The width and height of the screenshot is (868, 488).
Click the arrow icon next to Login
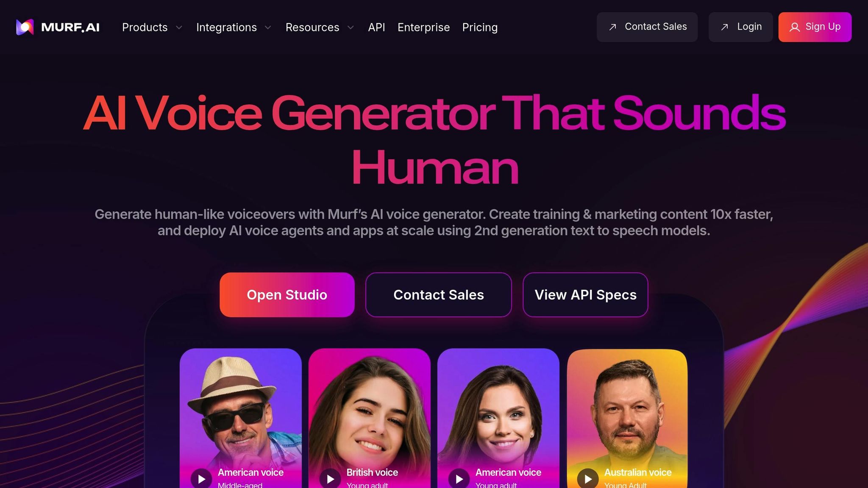point(725,27)
